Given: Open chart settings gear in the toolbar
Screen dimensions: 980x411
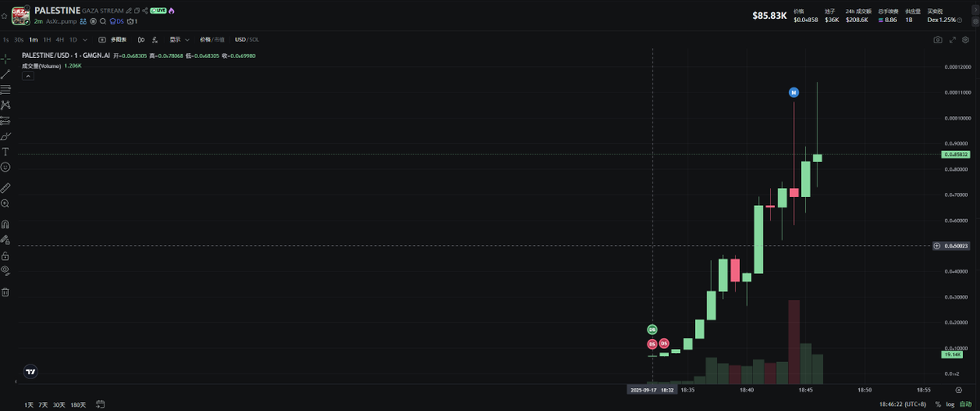Looking at the screenshot, I should pos(965,39).
